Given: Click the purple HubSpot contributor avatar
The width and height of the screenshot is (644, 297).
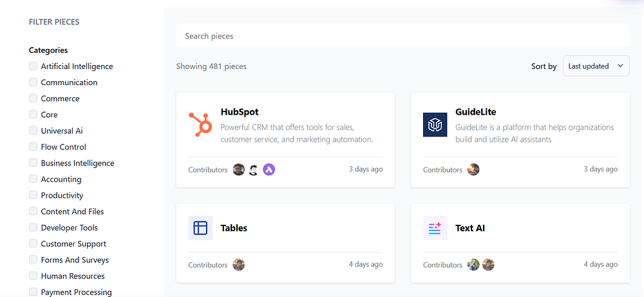Looking at the screenshot, I should [x=269, y=169].
